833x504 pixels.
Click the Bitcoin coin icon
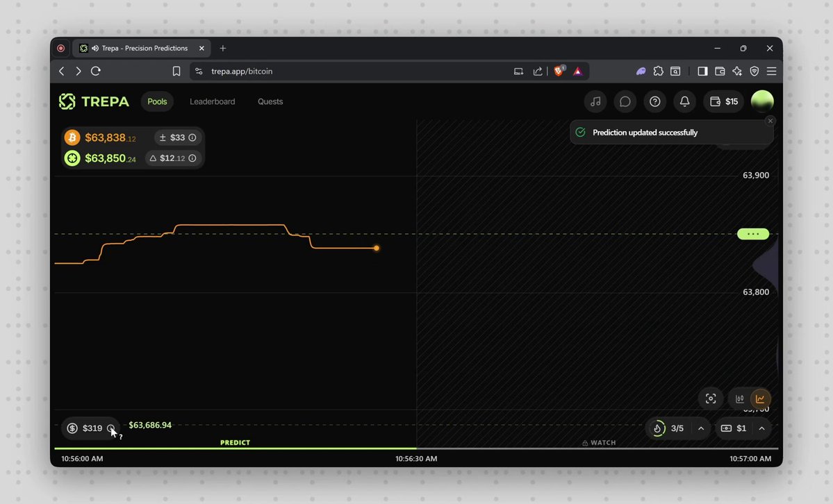[72, 137]
